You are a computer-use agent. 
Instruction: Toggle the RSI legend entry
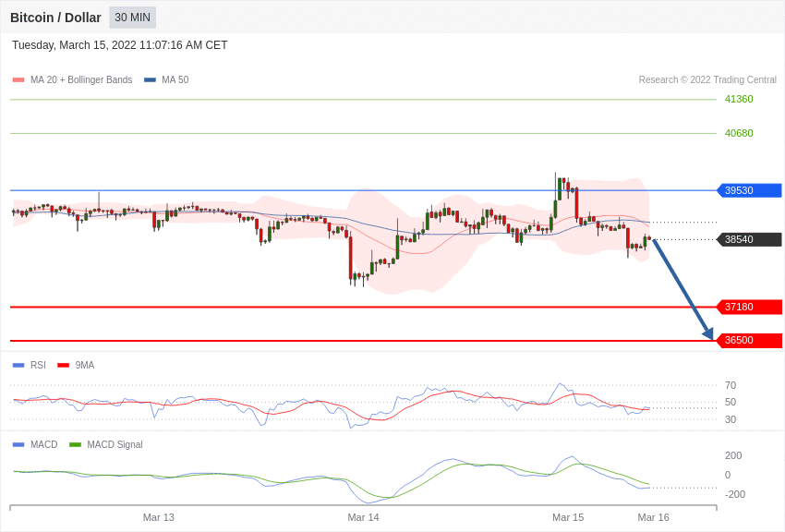coord(29,366)
